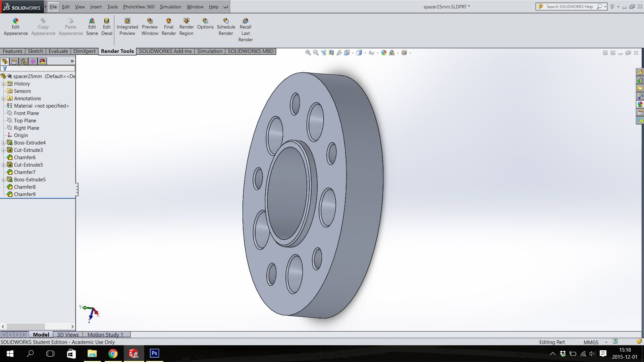Expand the Boss-Extrude4 feature node
Viewport: 644px width, 362px height.
[x=4, y=143]
